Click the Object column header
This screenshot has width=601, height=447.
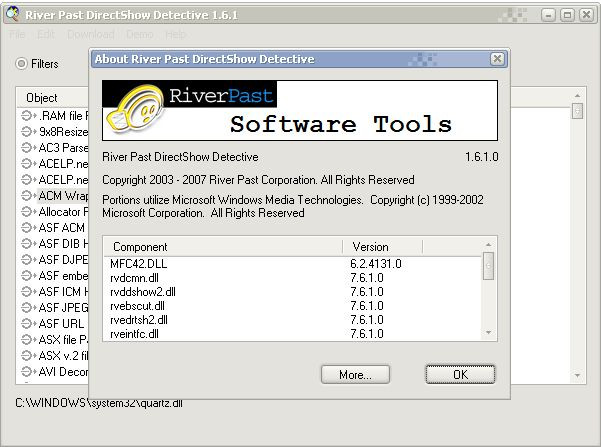tap(53, 98)
